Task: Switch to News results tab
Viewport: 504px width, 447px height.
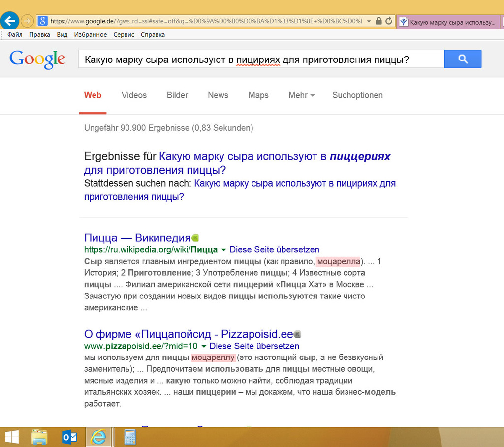Action: [x=218, y=95]
